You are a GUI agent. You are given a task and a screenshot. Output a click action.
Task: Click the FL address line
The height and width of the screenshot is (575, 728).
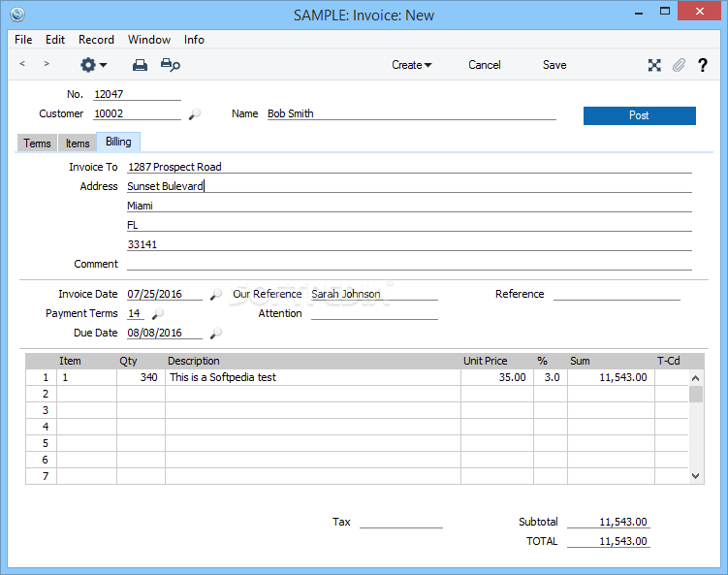click(409, 225)
